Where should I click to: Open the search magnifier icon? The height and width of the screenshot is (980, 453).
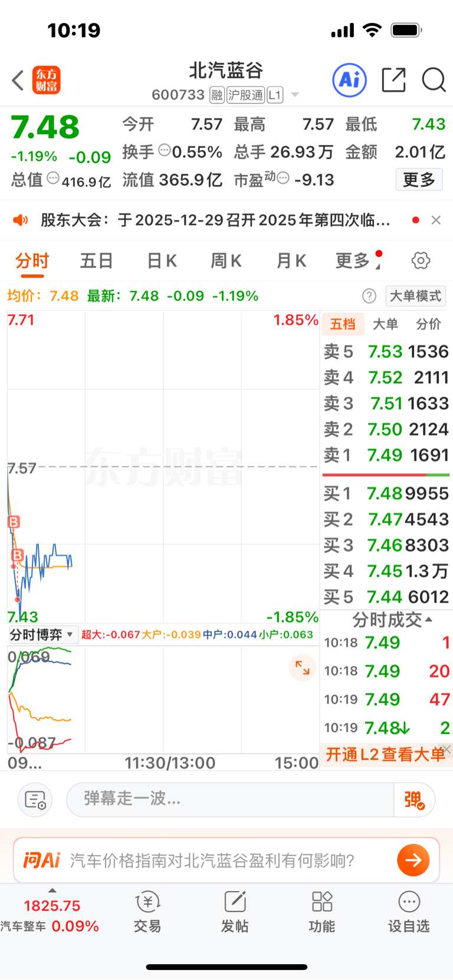(x=434, y=80)
